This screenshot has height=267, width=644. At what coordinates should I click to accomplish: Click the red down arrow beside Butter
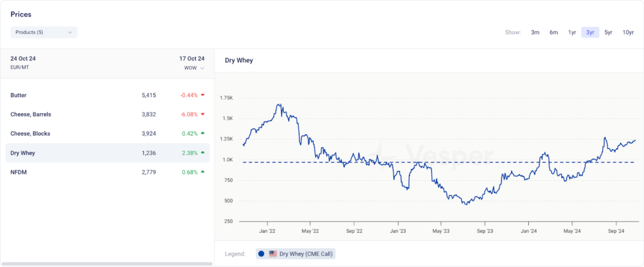coord(203,95)
